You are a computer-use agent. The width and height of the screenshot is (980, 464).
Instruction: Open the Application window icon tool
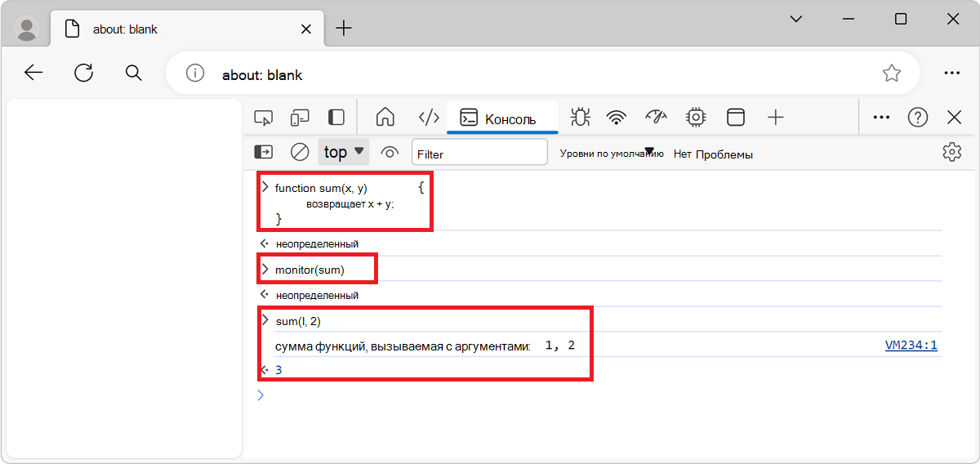coord(736,118)
